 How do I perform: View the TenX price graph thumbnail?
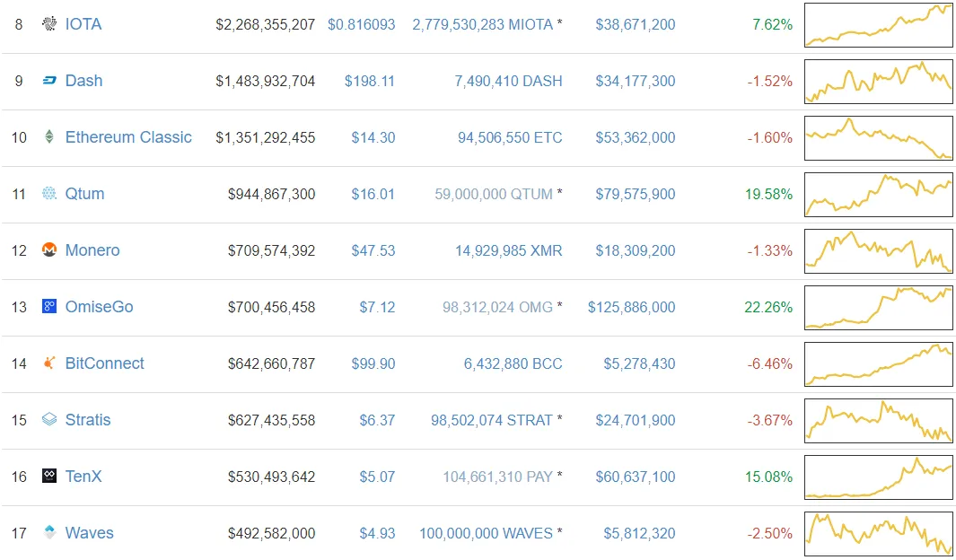pos(879,477)
